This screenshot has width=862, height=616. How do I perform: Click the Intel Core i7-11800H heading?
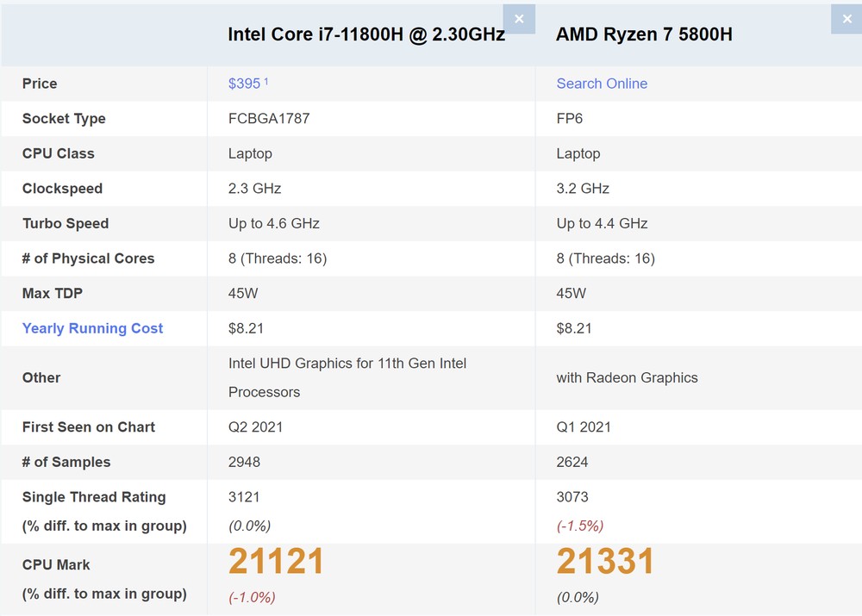point(366,34)
